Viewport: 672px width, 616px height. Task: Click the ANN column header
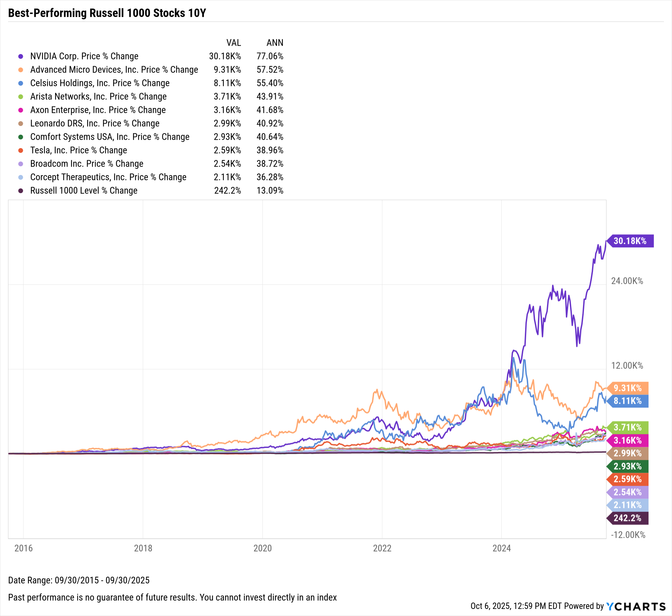275,43
